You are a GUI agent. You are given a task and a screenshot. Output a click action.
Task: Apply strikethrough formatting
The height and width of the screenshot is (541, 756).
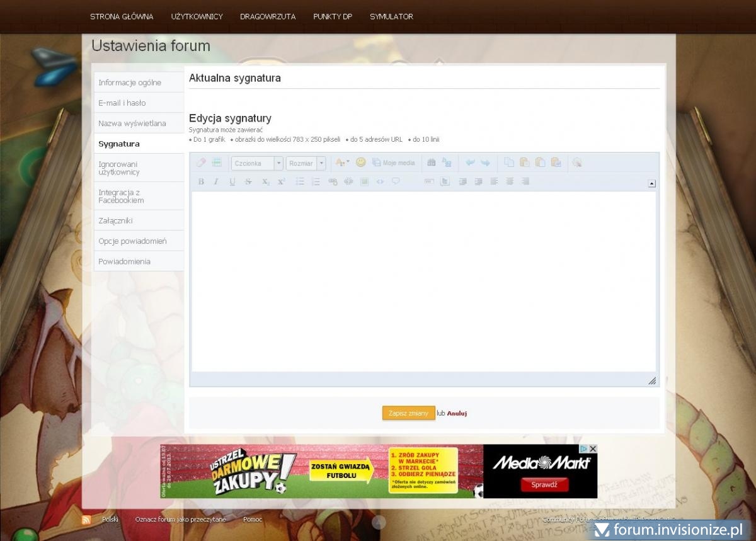coord(248,181)
